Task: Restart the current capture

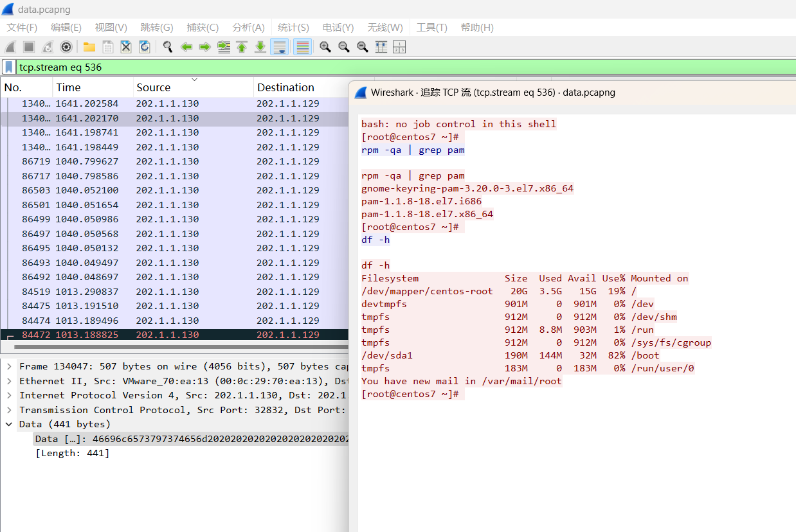Action: 48,47
